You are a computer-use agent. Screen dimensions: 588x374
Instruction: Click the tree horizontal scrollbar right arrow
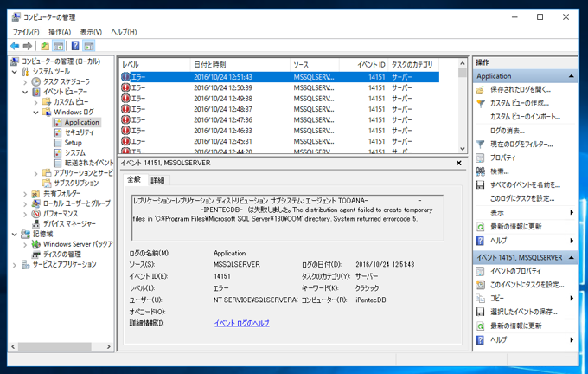pyautogui.click(x=109, y=346)
